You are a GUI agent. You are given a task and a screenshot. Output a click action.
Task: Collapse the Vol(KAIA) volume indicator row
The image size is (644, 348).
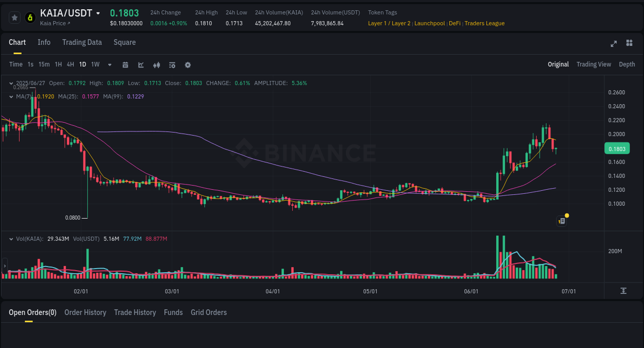(x=11, y=239)
